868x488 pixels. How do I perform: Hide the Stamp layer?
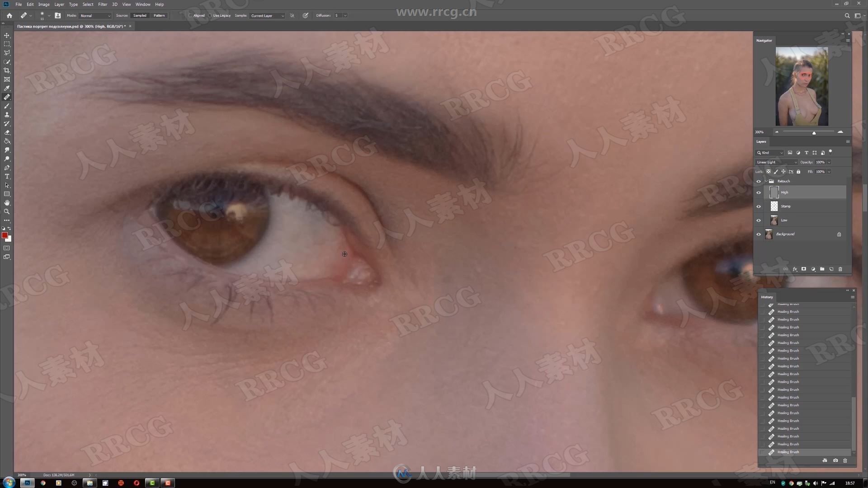coord(759,206)
